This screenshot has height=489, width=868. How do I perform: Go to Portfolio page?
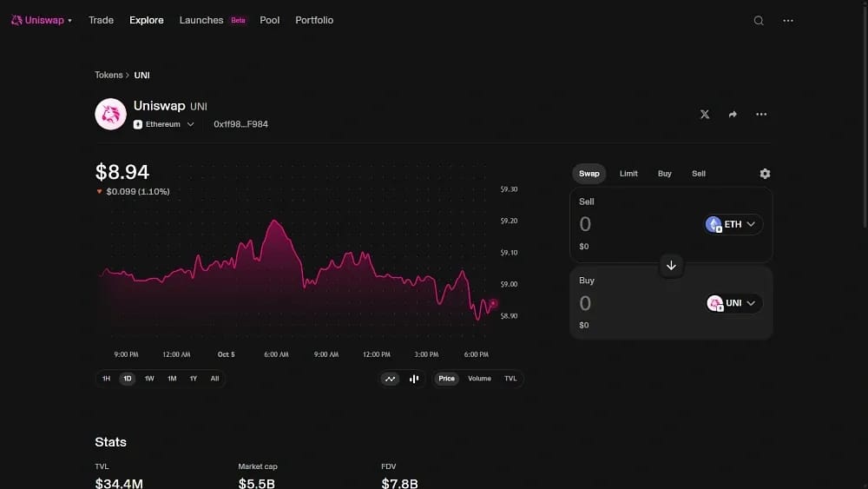click(x=314, y=20)
